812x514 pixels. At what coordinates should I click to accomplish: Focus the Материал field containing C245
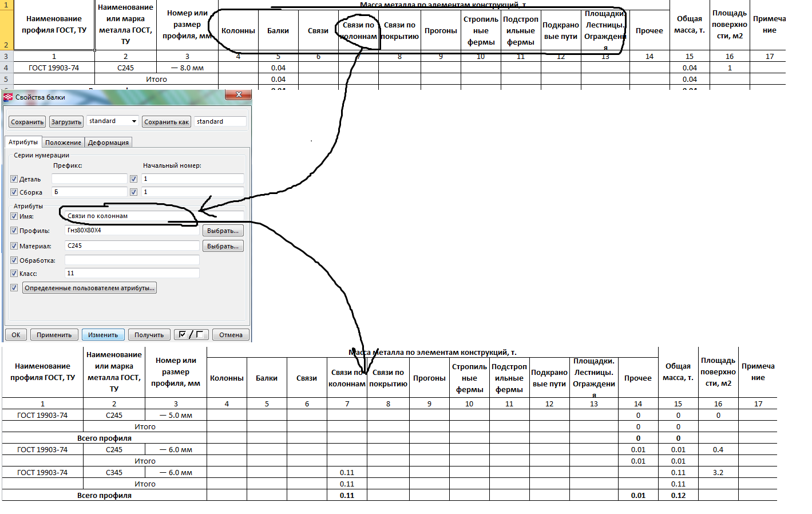tap(132, 246)
